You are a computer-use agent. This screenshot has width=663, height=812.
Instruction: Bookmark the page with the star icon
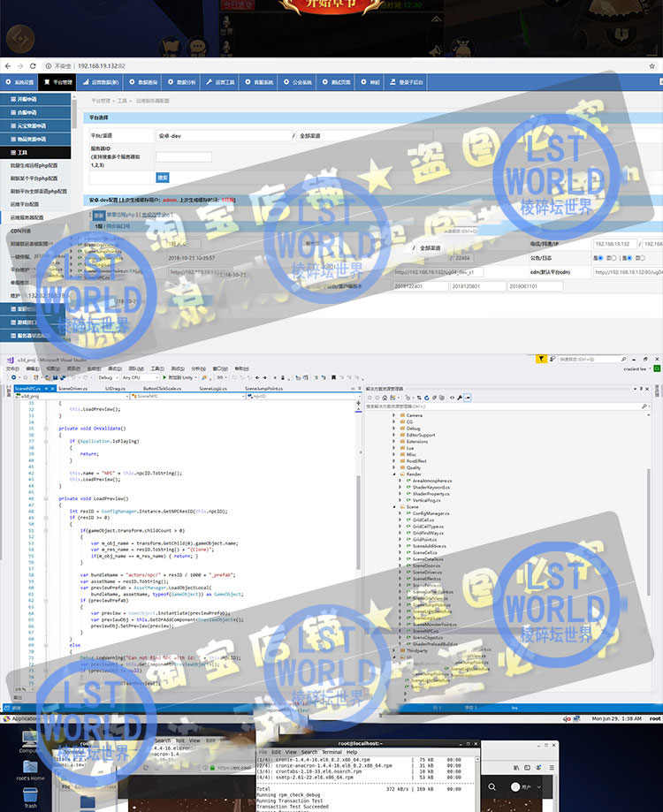[652, 66]
